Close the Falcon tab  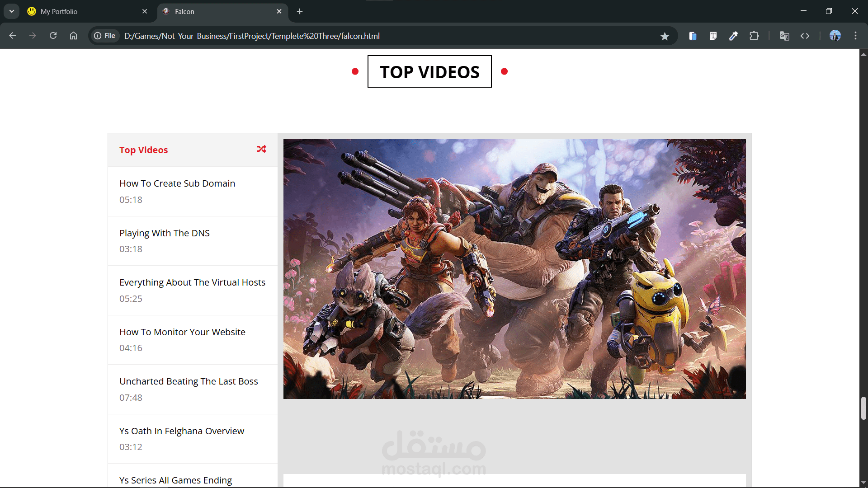pos(279,11)
